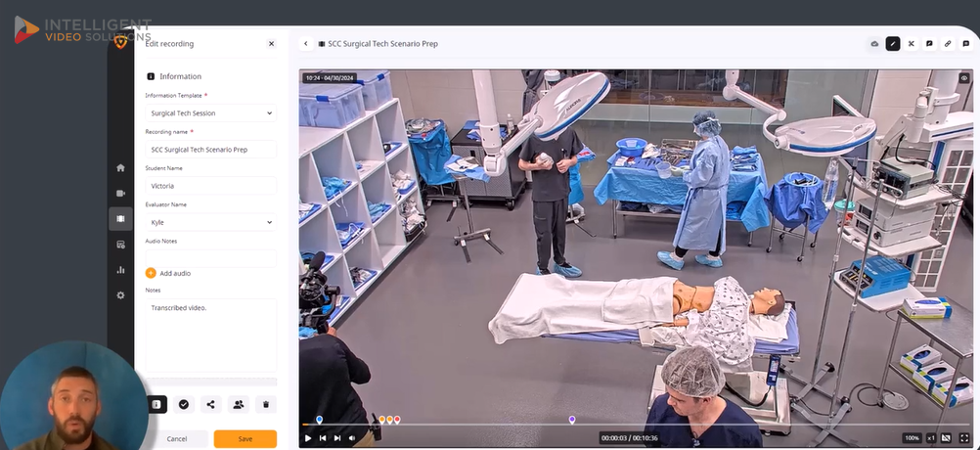This screenshot has width=980, height=450.
Task: Open the reports chart sidebar item
Action: coord(120,270)
